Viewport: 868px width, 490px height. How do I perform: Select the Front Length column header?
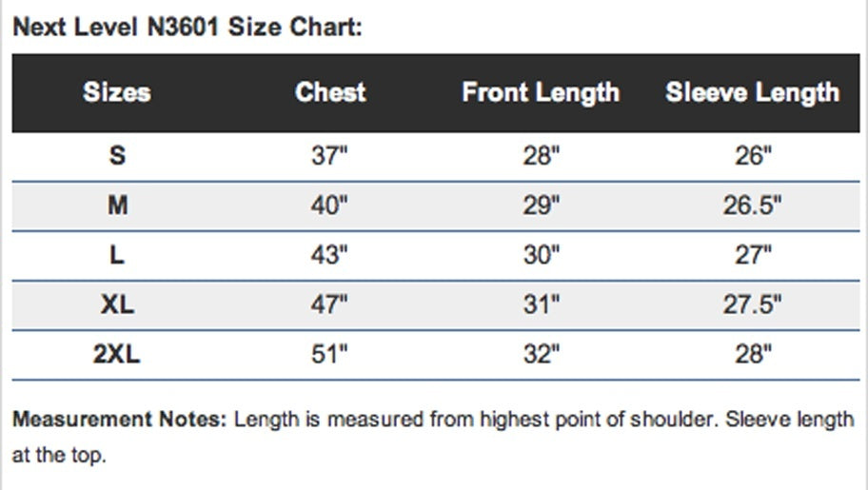click(541, 93)
